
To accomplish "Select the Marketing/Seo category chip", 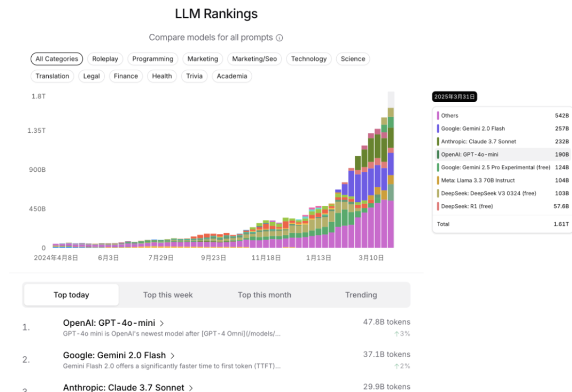I will 254,59.
